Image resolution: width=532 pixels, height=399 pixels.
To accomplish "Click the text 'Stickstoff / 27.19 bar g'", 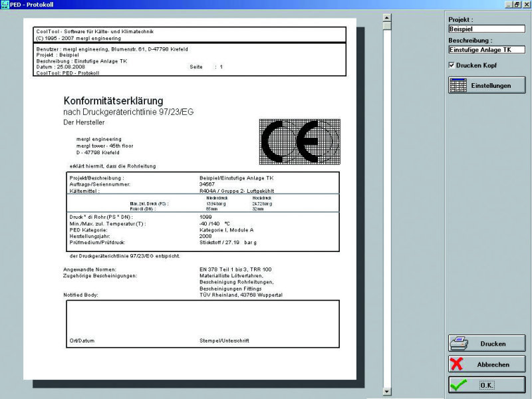I will tap(227, 242).
